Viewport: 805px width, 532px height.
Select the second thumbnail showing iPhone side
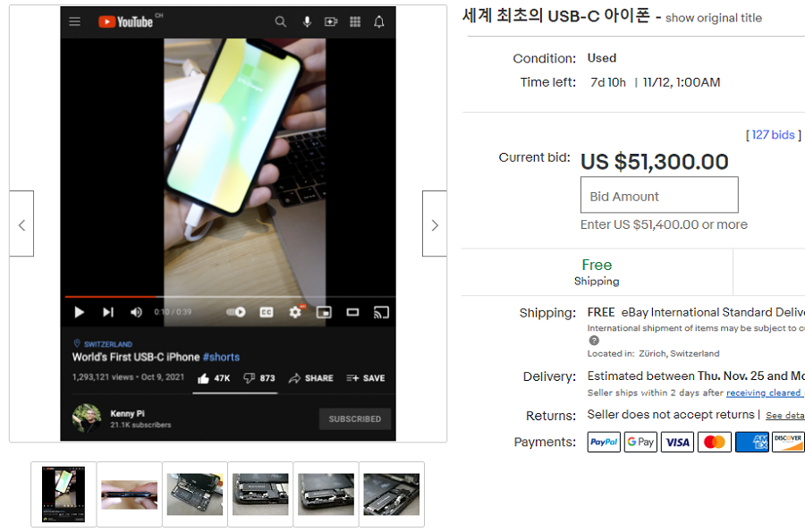click(130, 494)
